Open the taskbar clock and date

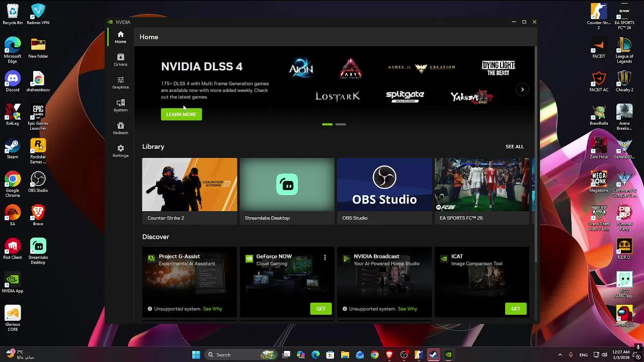pyautogui.click(x=621, y=354)
